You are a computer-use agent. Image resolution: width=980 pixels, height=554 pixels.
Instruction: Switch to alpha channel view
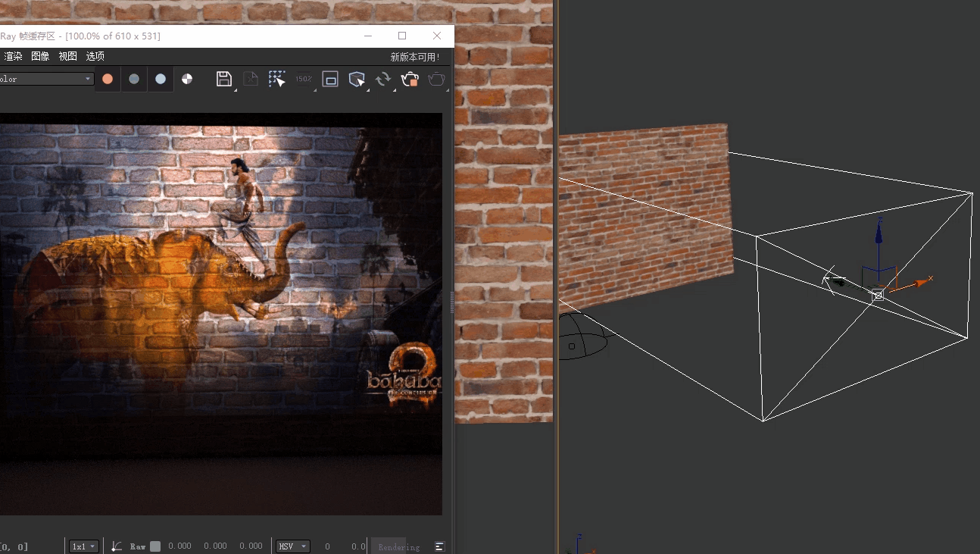187,79
